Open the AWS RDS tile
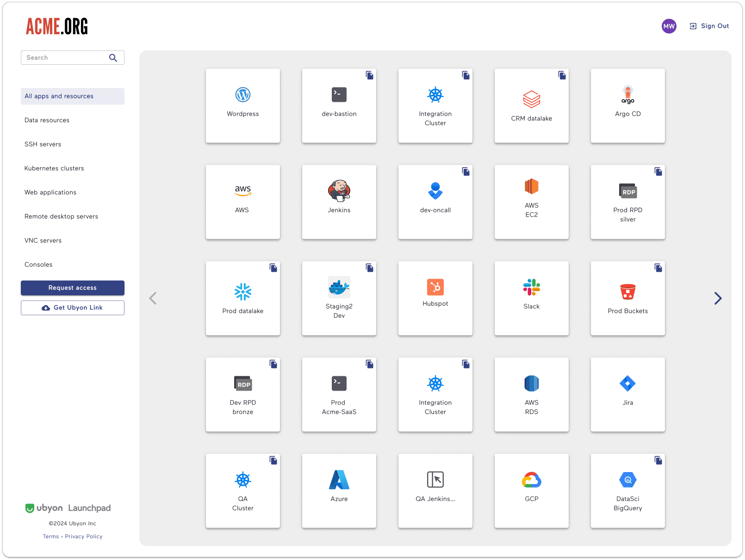Screen dimensions: 745x560 [532, 395]
